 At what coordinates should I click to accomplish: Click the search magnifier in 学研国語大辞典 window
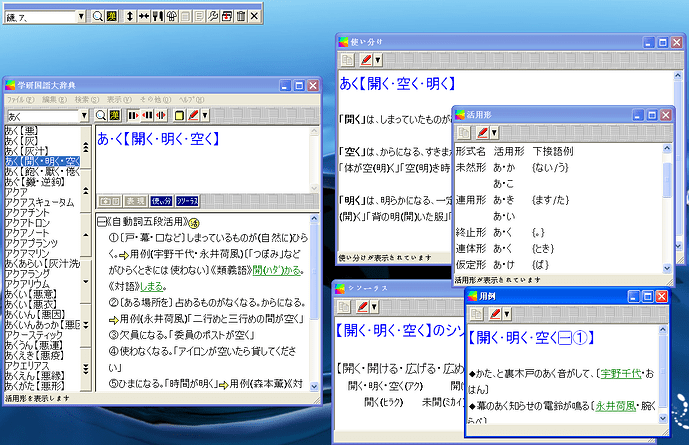tap(101, 116)
